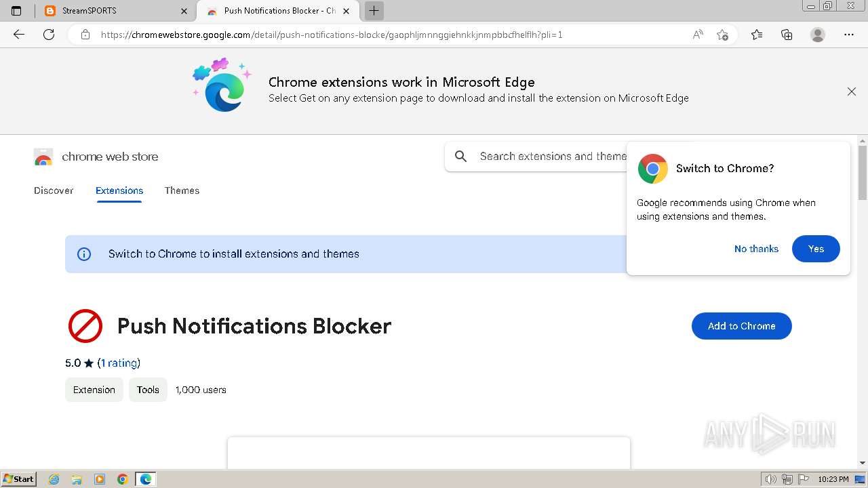Switch to the StreamSPORTS tab
The width and height of the screenshot is (868, 488).
tap(115, 11)
